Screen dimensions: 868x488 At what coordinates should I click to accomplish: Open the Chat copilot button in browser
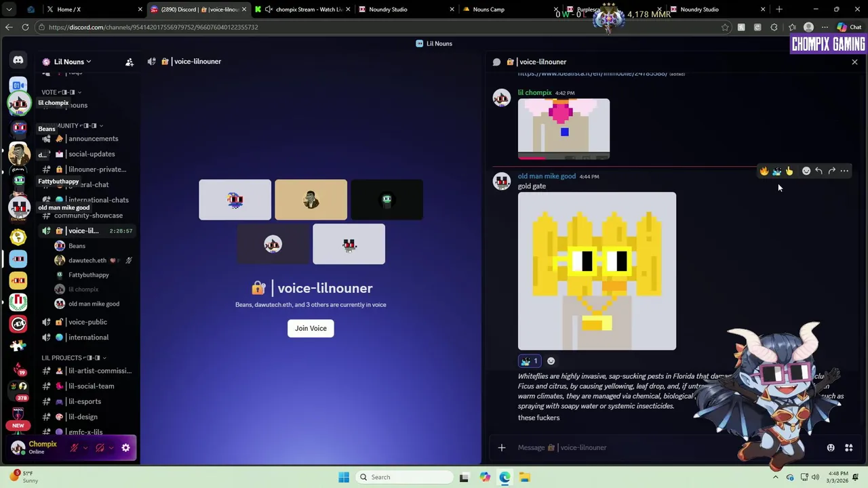[849, 27]
